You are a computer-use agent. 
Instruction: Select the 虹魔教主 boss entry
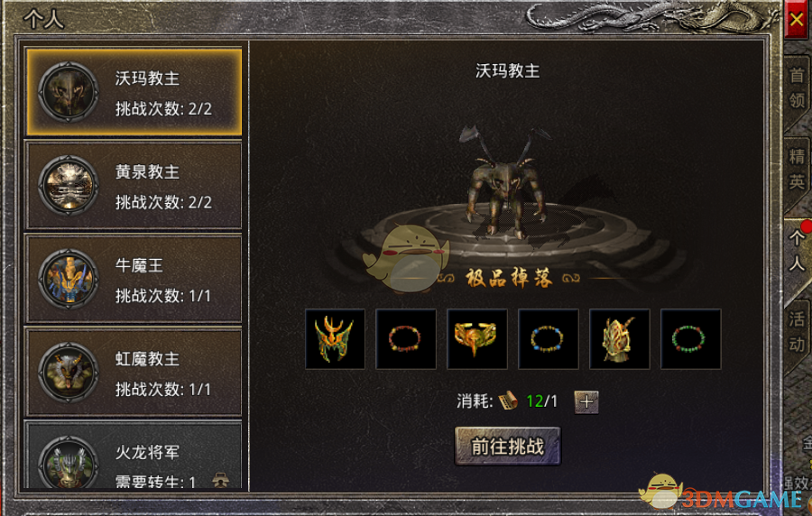click(134, 373)
